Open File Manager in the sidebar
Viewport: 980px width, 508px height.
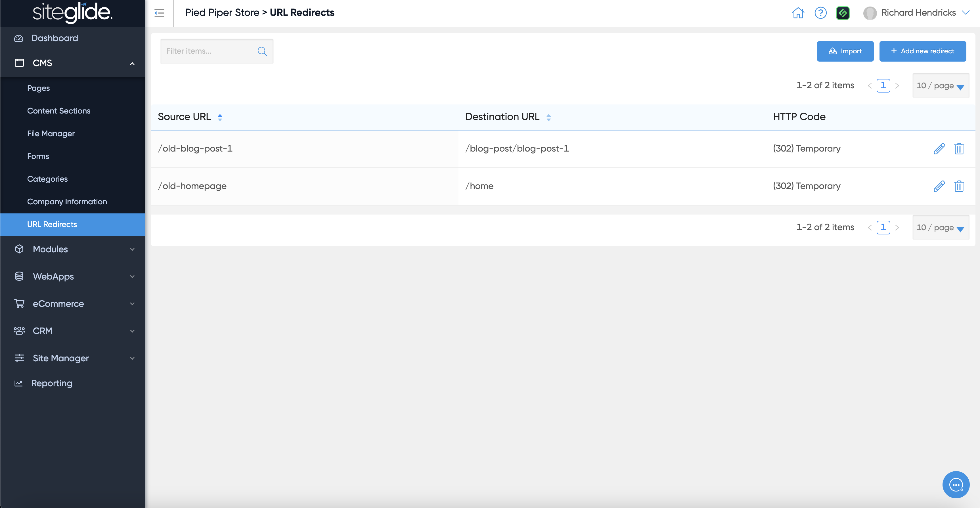tap(51, 133)
